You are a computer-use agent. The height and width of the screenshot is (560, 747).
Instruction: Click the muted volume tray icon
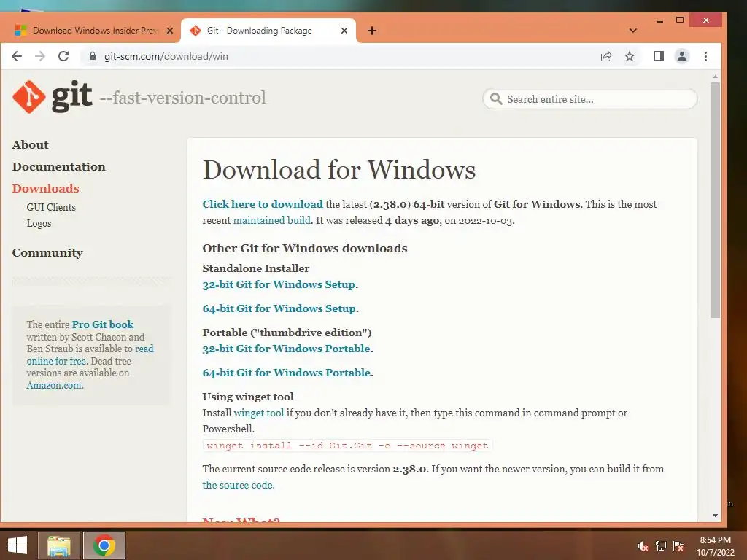(643, 546)
